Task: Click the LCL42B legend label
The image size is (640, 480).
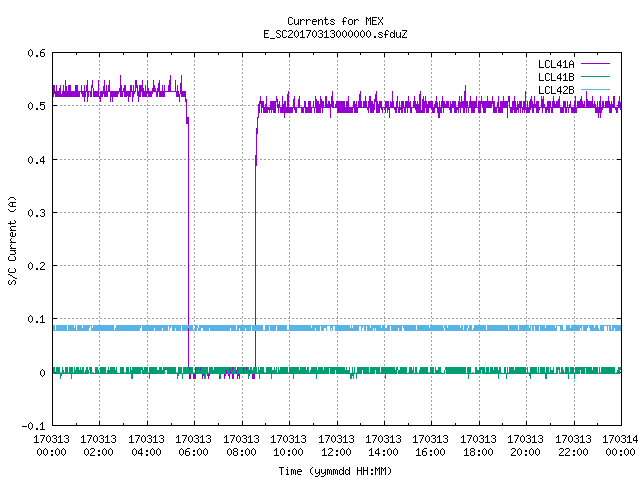Action: 556,90
